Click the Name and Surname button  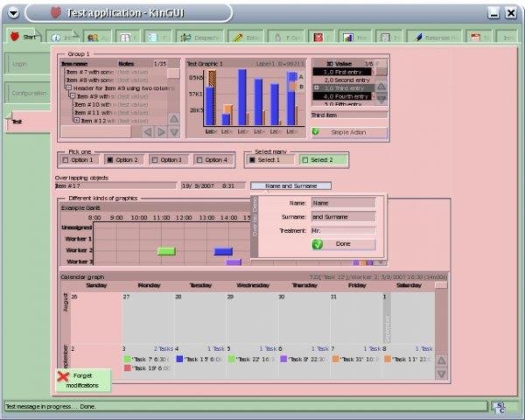[x=291, y=185]
